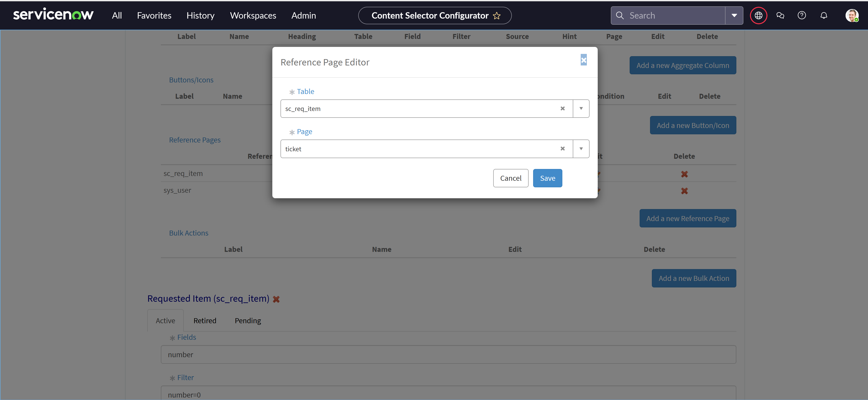Expand the search bar dropdown arrow
Image resolution: width=868 pixels, height=400 pixels.
coord(735,15)
